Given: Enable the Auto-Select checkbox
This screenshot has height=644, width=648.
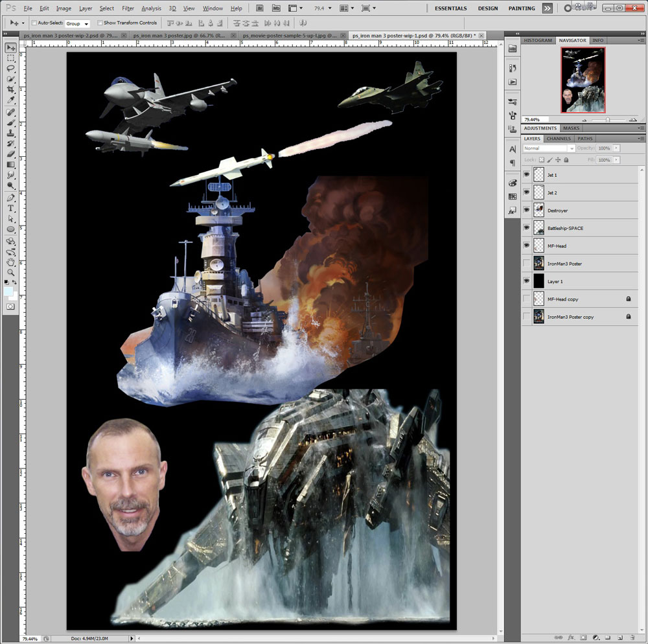Looking at the screenshot, I should pos(34,23).
